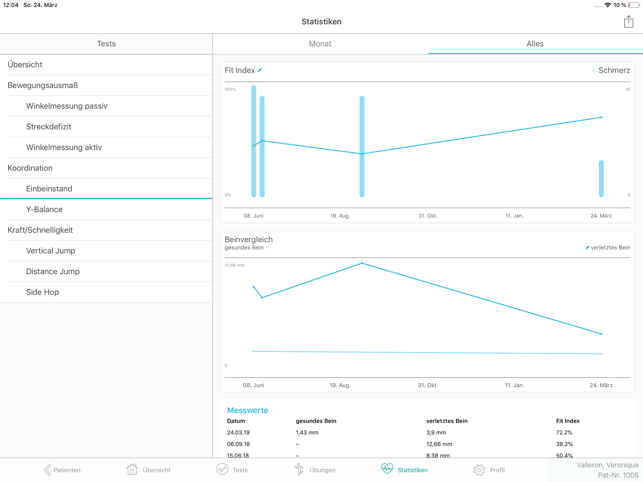Select the Kraft/Schnelligkeit category
The height and width of the screenshot is (482, 643).
pos(106,230)
